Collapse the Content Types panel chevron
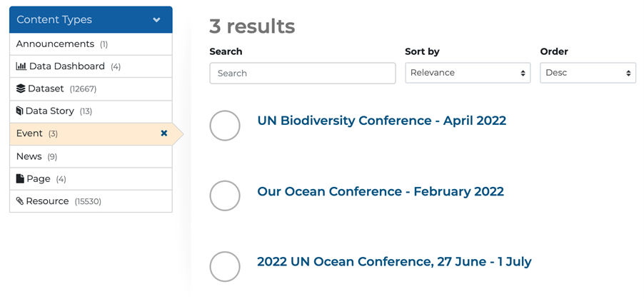This screenshot has width=644, height=299. point(157,20)
